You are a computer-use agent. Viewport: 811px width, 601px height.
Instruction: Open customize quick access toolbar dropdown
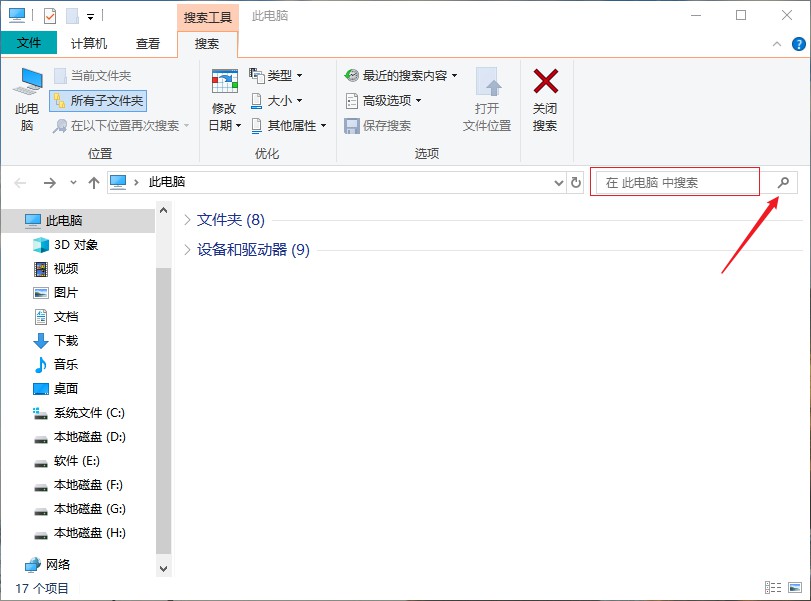click(x=91, y=17)
